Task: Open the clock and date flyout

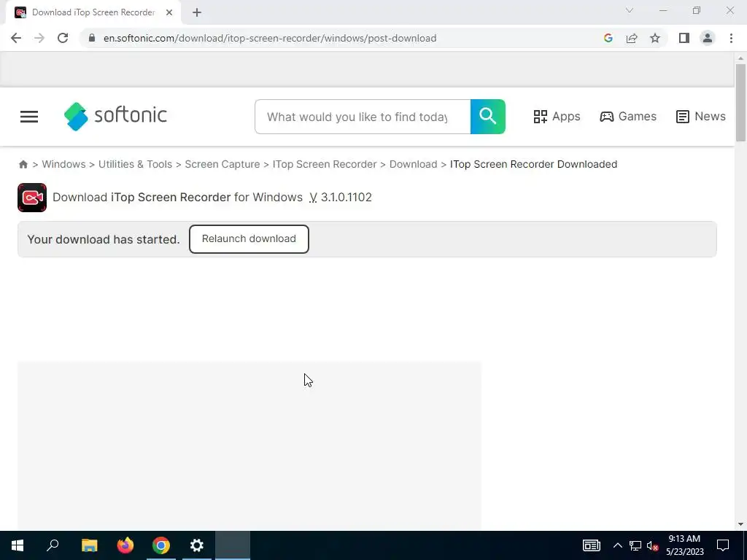Action: point(684,545)
